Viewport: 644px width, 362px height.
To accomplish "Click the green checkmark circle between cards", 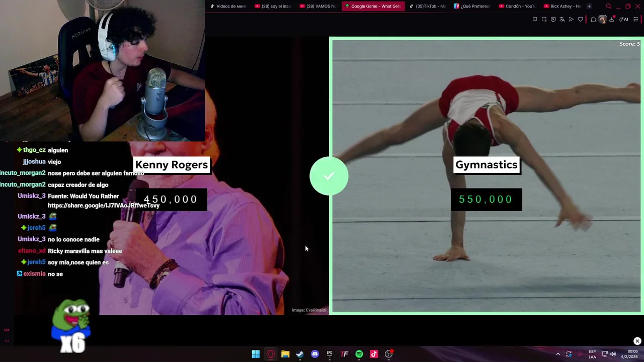I will click(329, 176).
